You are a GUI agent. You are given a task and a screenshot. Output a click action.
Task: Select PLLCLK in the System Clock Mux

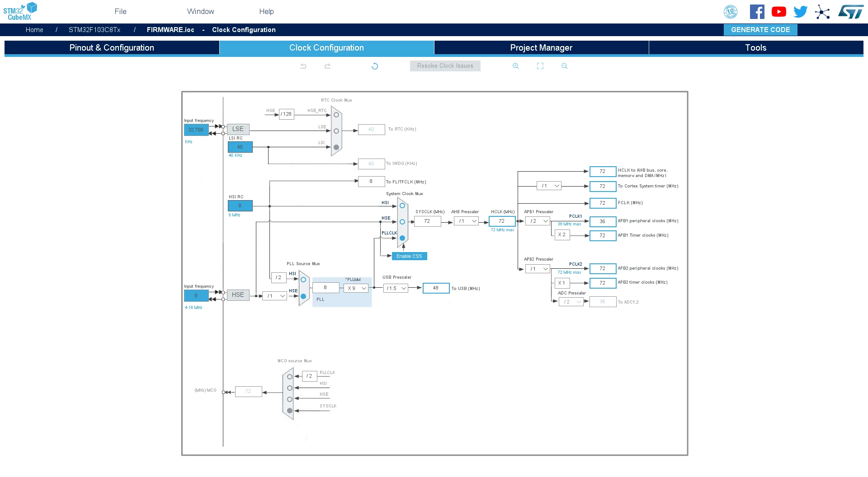(402, 238)
